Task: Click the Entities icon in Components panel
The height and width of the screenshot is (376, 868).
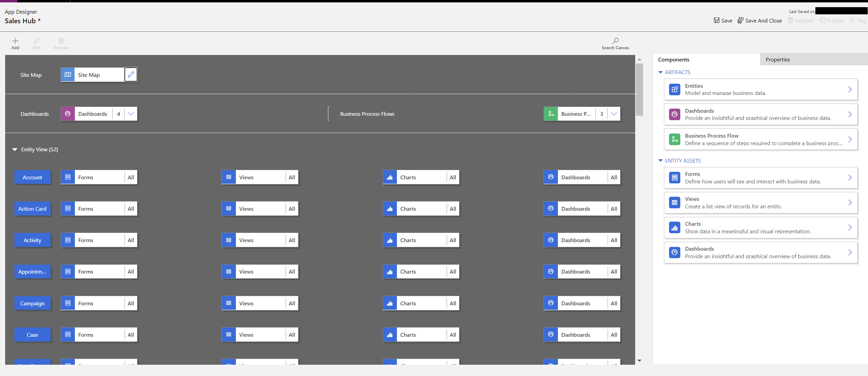Action: tap(674, 88)
